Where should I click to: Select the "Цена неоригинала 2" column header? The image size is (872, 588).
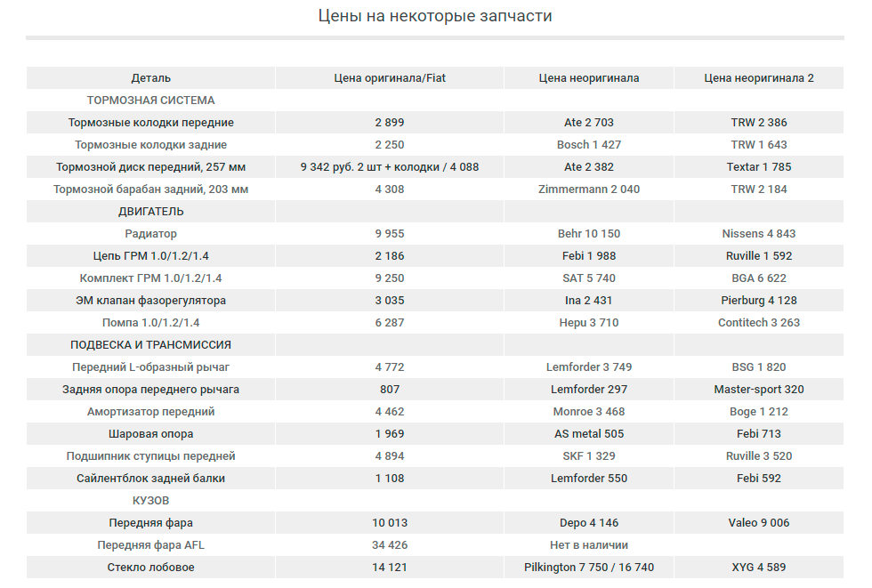pyautogui.click(x=758, y=78)
